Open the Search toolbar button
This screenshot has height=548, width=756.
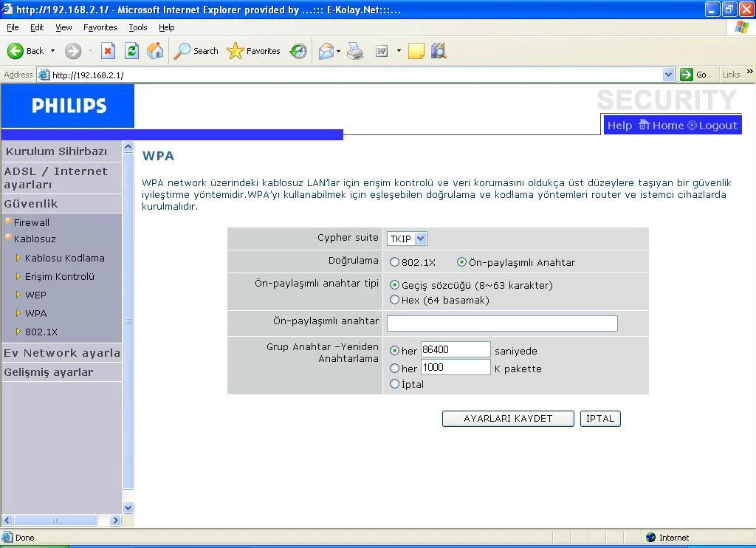[196, 51]
